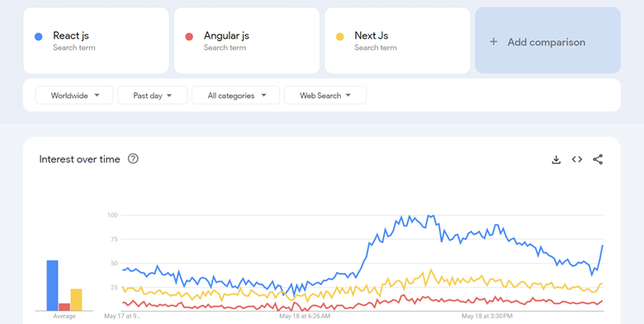Screen dimensions: 644x324
Task: Click the download CSV icon
Action: pos(556,160)
